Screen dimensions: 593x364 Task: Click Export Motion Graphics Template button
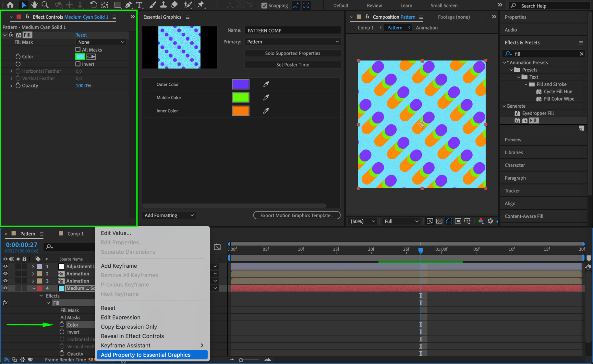[297, 215]
